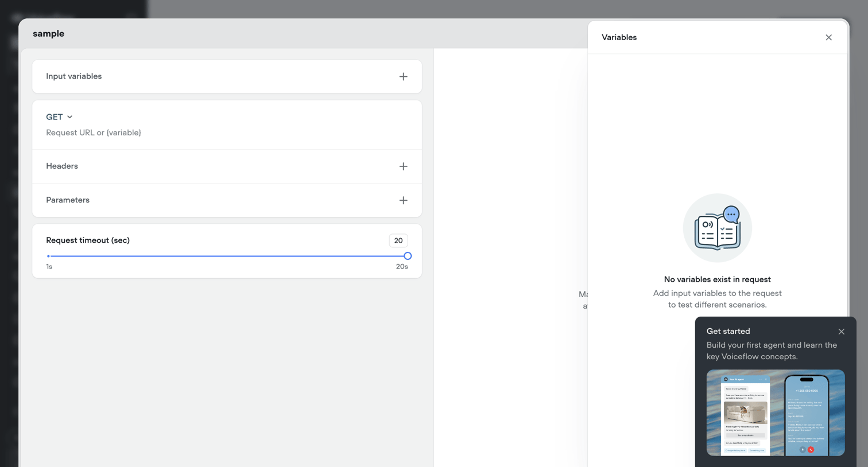Click the 'Request timeout (sec)' label

(x=88, y=240)
